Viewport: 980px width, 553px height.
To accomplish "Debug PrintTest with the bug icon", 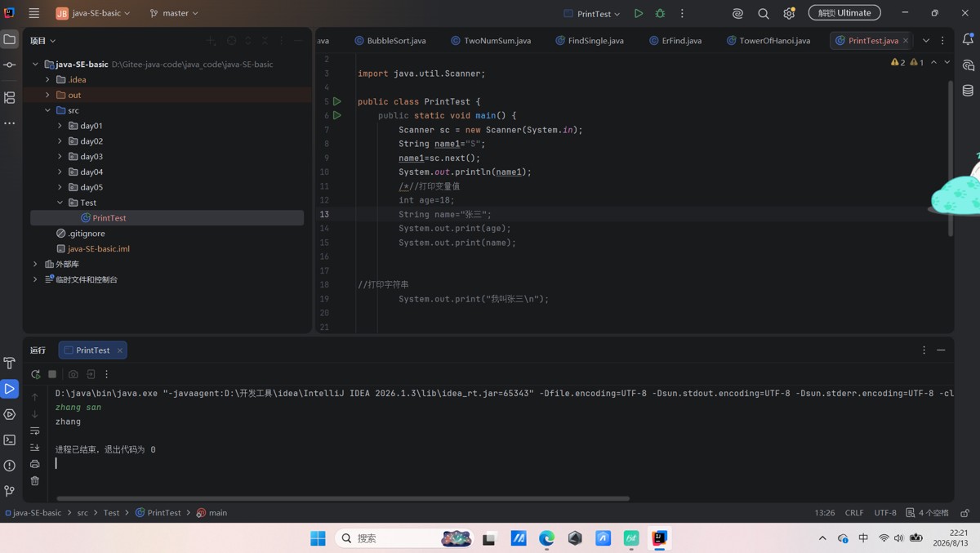I will [660, 13].
